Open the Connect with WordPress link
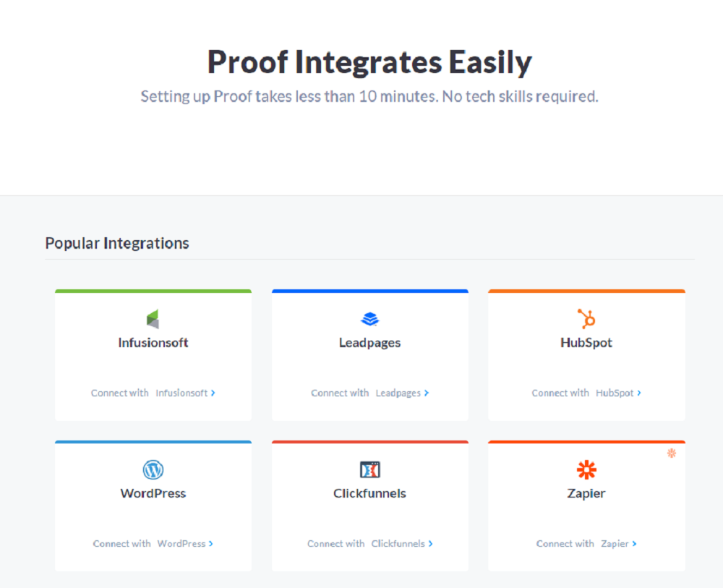The width and height of the screenshot is (723, 588). [x=153, y=543]
